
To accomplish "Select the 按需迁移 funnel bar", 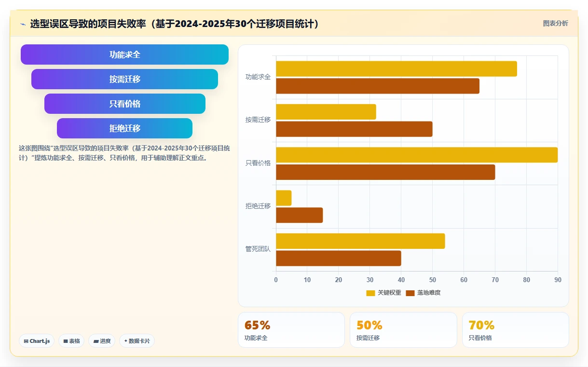I will coord(124,79).
